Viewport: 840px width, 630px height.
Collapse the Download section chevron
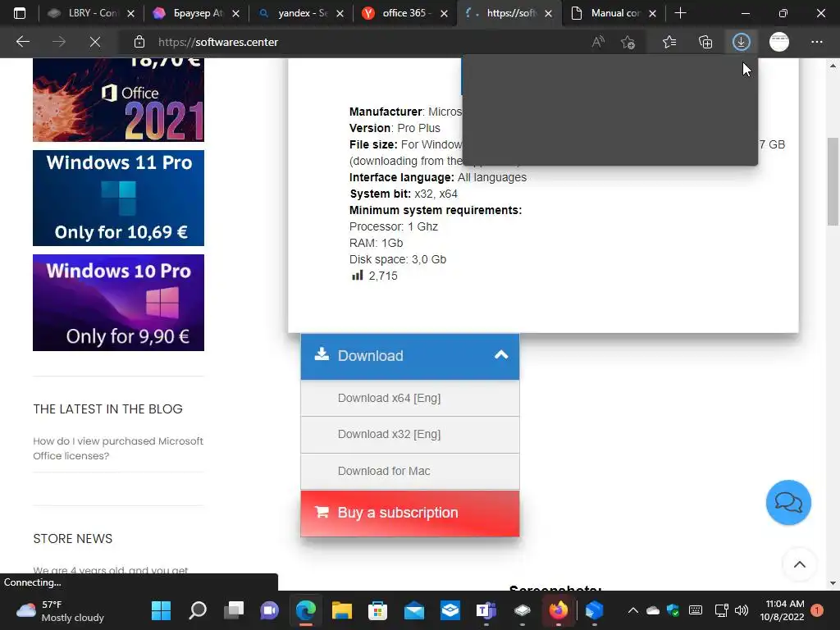[x=501, y=355]
